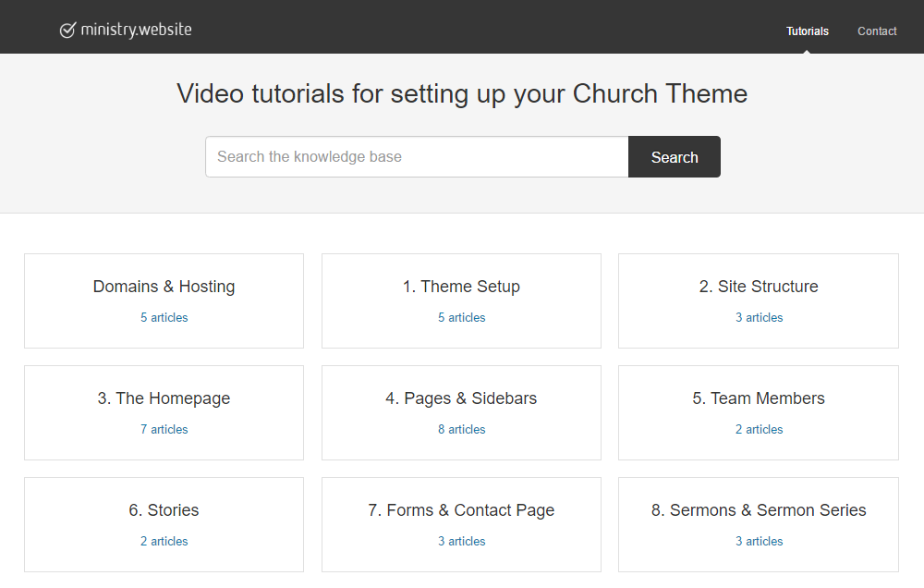Click the ministry.website brand text
Viewport: 924px width, 588px height.
tap(136, 30)
